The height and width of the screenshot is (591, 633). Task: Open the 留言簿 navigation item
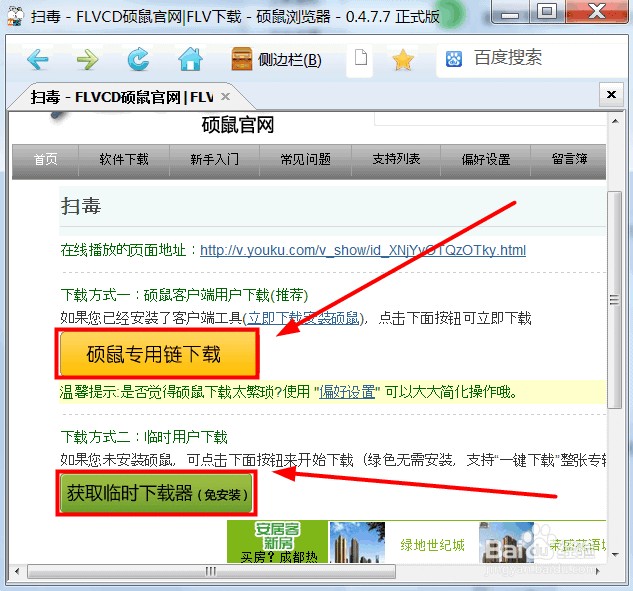click(x=569, y=159)
